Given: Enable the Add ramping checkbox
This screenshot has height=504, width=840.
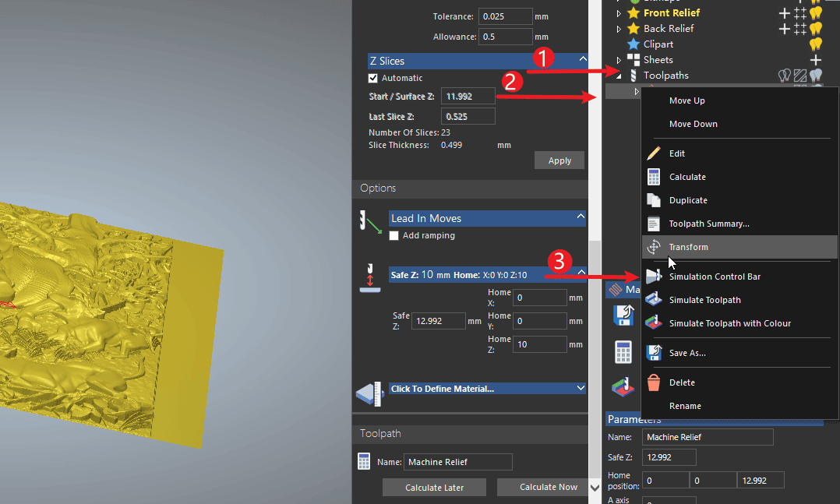Looking at the screenshot, I should (x=394, y=235).
